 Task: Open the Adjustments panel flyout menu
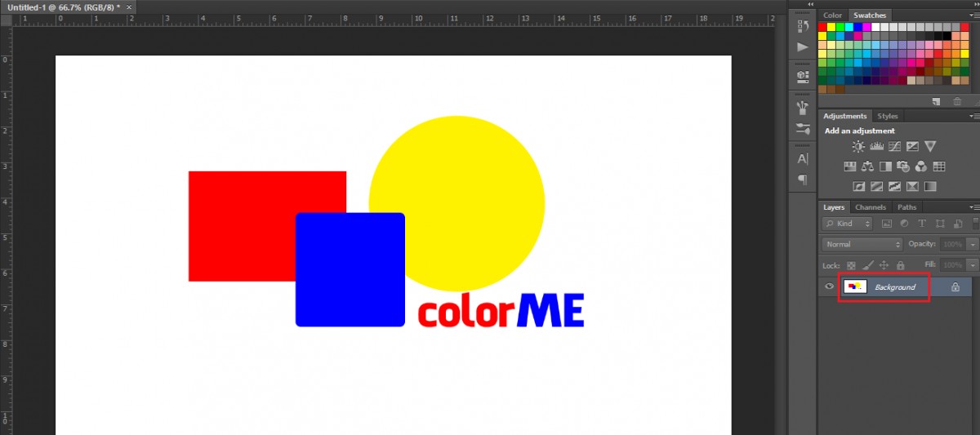(x=974, y=117)
